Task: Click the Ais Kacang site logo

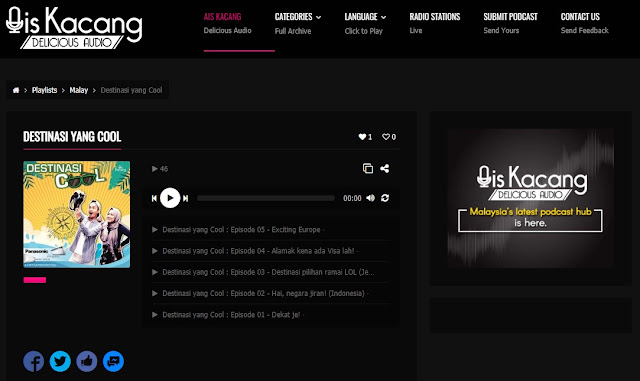Action: click(x=74, y=27)
